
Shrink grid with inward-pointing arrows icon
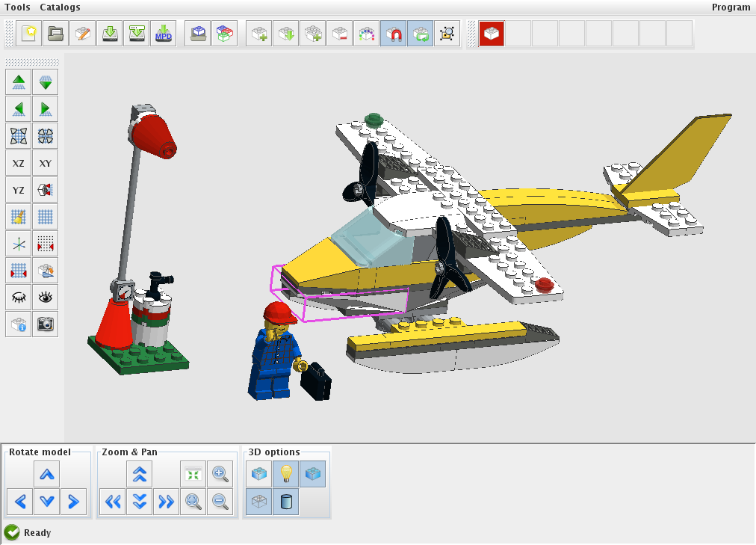(46, 136)
